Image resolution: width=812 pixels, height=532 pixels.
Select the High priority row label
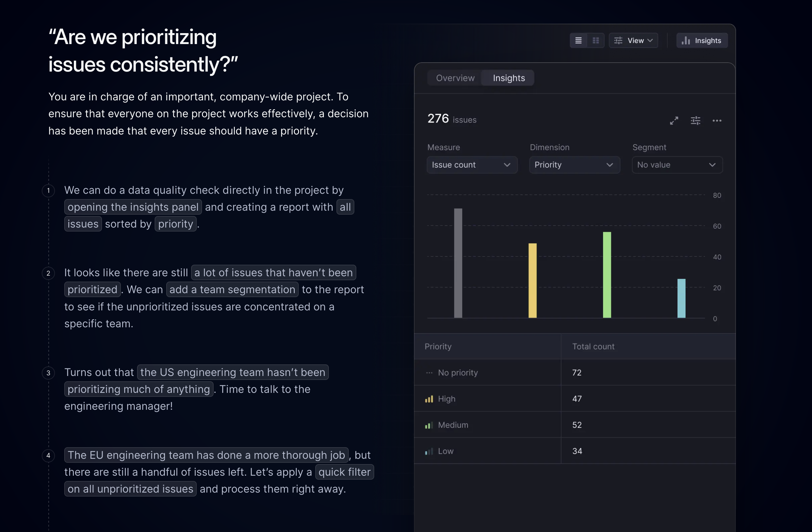447,399
